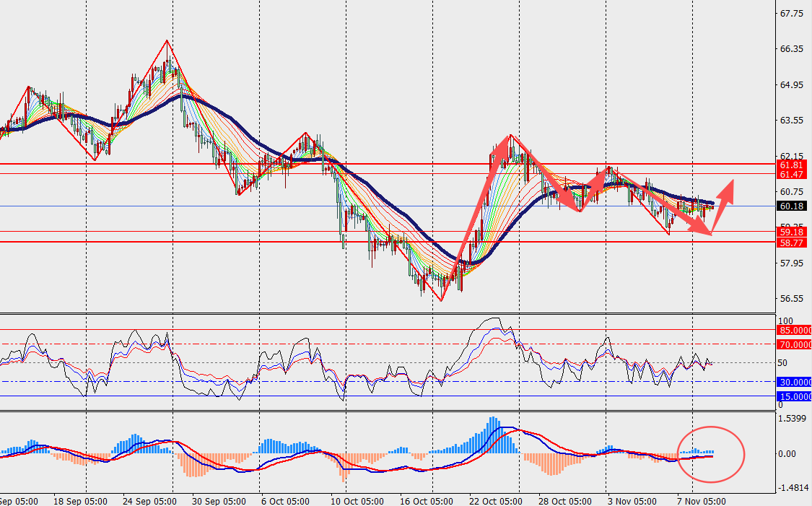
Task: Click the 24 Sep 05:00 time label
Action: (149, 500)
